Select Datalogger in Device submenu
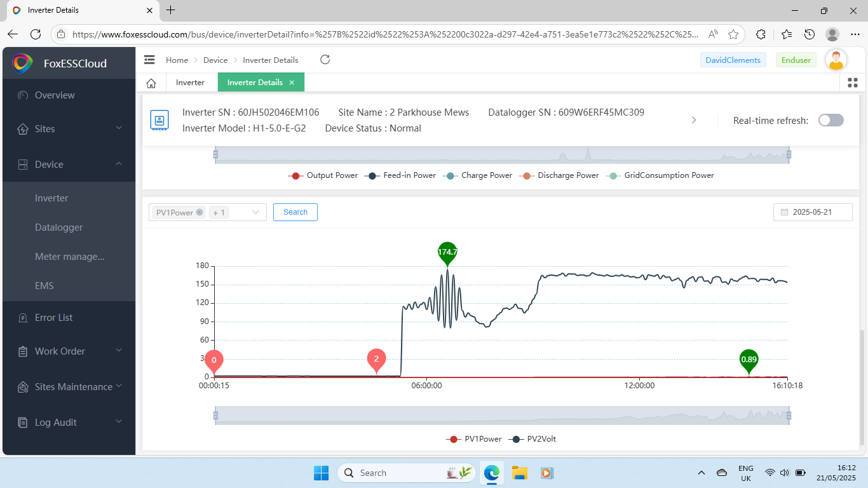The height and width of the screenshot is (488, 868). [59, 227]
